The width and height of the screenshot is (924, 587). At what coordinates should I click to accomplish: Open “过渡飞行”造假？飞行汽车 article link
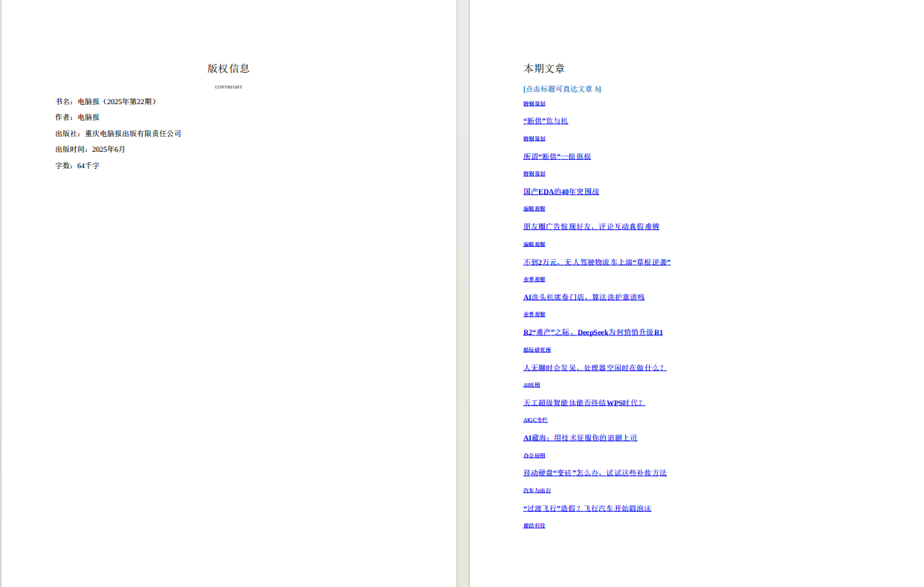tap(587, 508)
